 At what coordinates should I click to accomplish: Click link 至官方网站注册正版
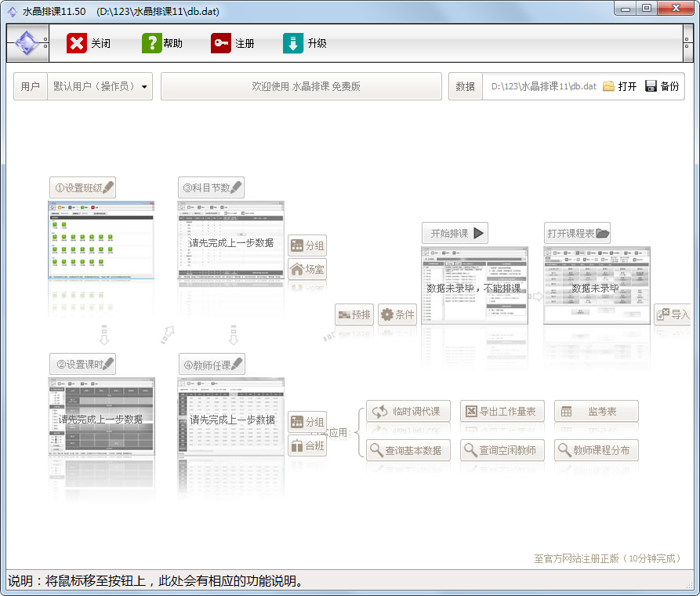608,558
